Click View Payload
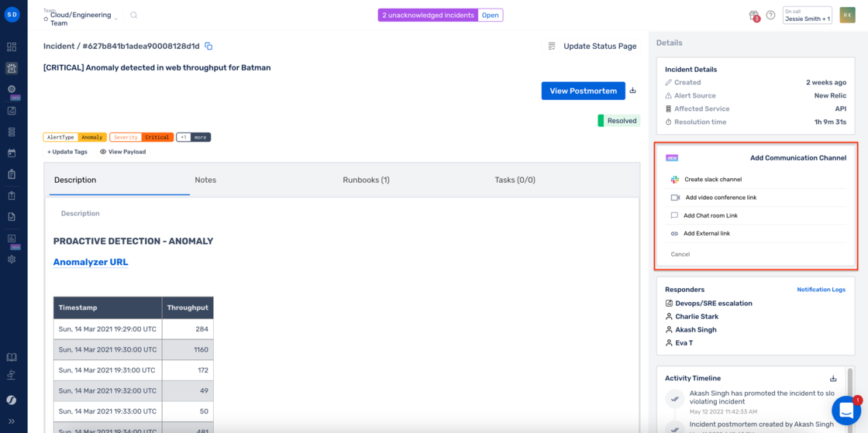 (123, 152)
